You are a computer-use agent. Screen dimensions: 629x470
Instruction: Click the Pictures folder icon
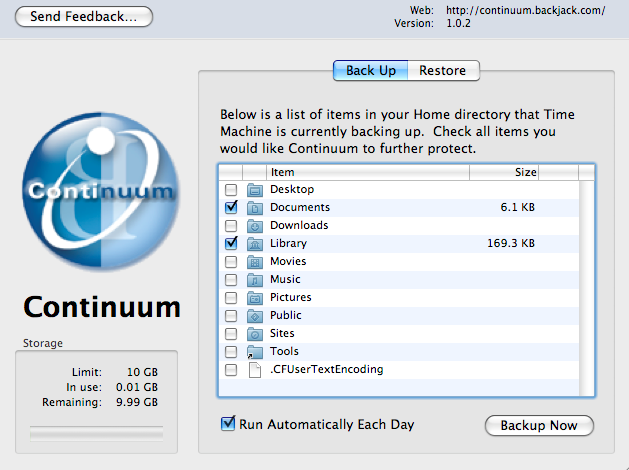255,298
